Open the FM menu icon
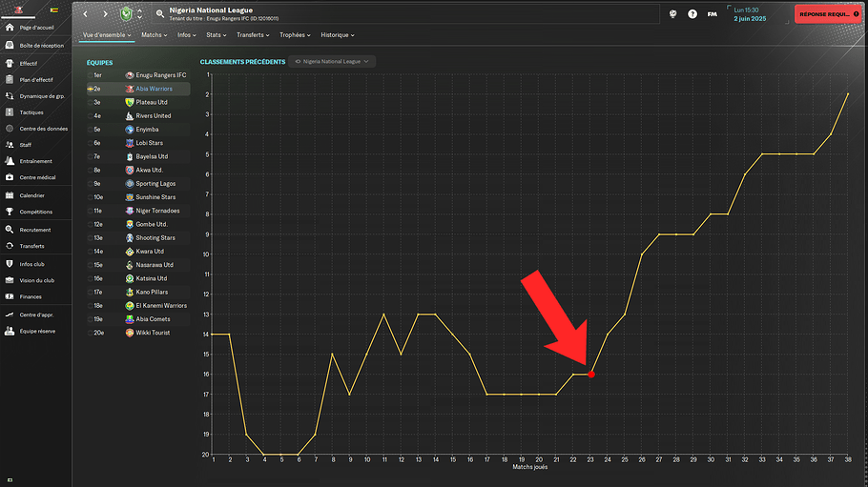This screenshot has height=487, width=868. [x=712, y=14]
